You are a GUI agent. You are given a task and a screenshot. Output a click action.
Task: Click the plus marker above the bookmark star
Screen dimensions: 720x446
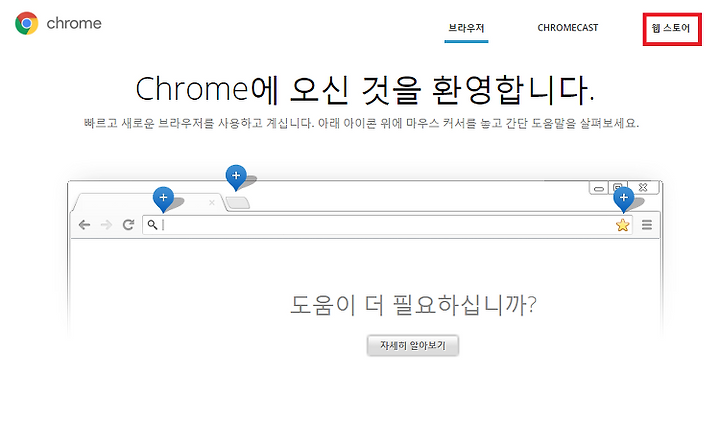624,199
